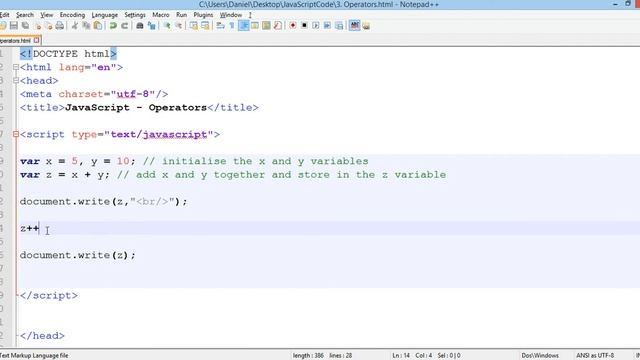640x360 pixels.
Task: Zoom out using the toolbar icon
Action: click(178, 26)
